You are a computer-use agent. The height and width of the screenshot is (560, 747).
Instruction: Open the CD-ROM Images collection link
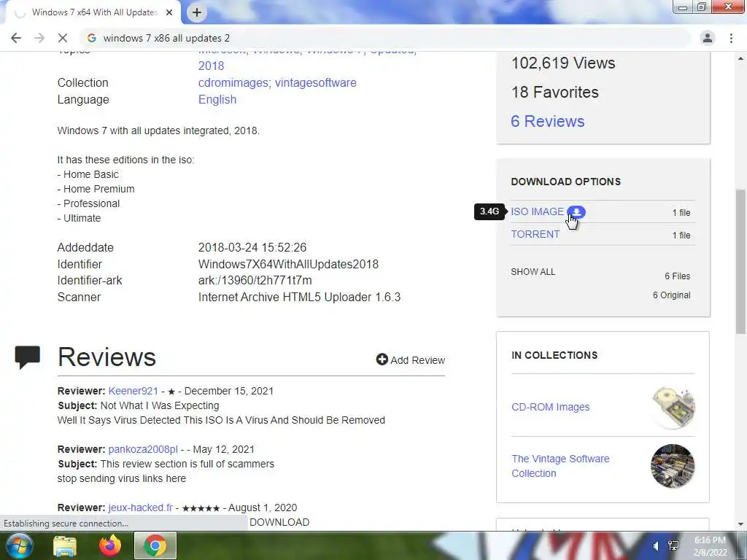pyautogui.click(x=550, y=407)
